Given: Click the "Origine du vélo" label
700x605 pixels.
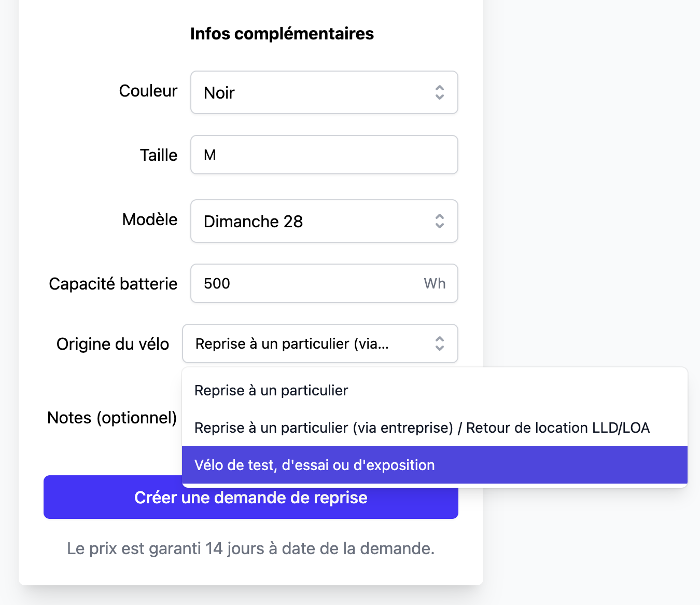Looking at the screenshot, I should pos(113,344).
